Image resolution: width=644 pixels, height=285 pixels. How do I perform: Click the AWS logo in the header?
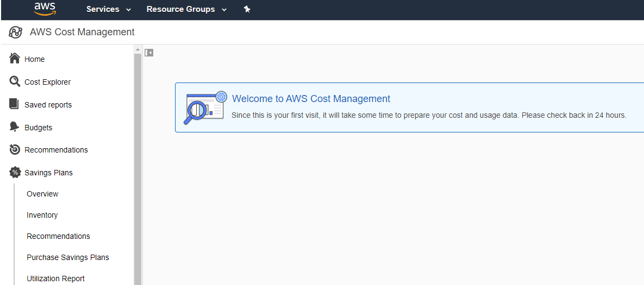click(45, 9)
